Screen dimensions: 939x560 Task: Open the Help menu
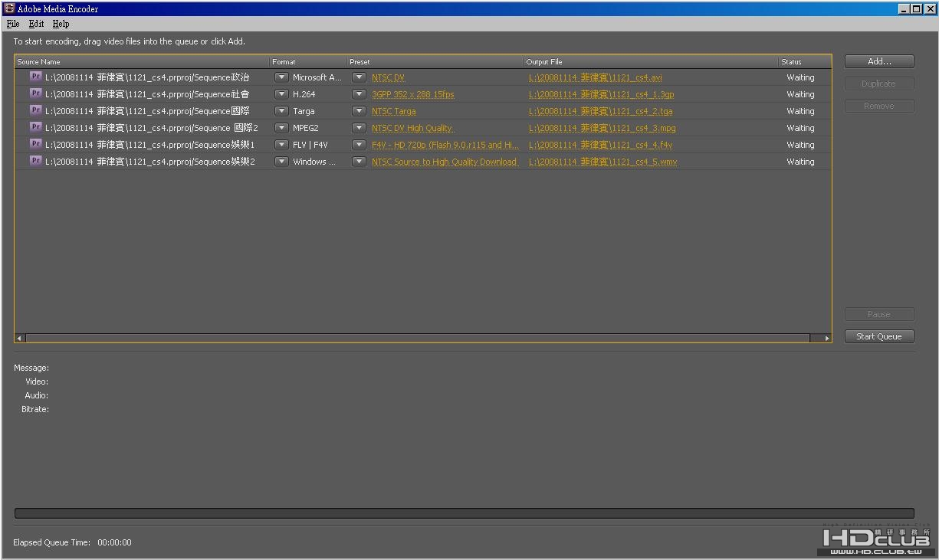(61, 24)
